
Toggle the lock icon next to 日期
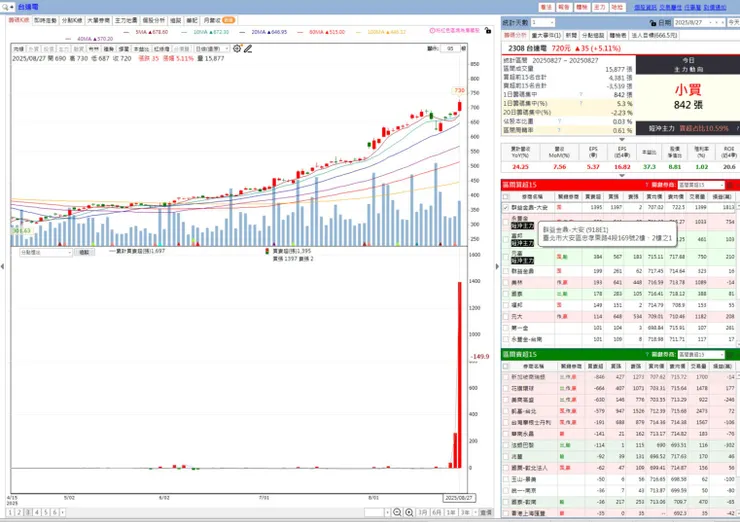(x=653, y=23)
